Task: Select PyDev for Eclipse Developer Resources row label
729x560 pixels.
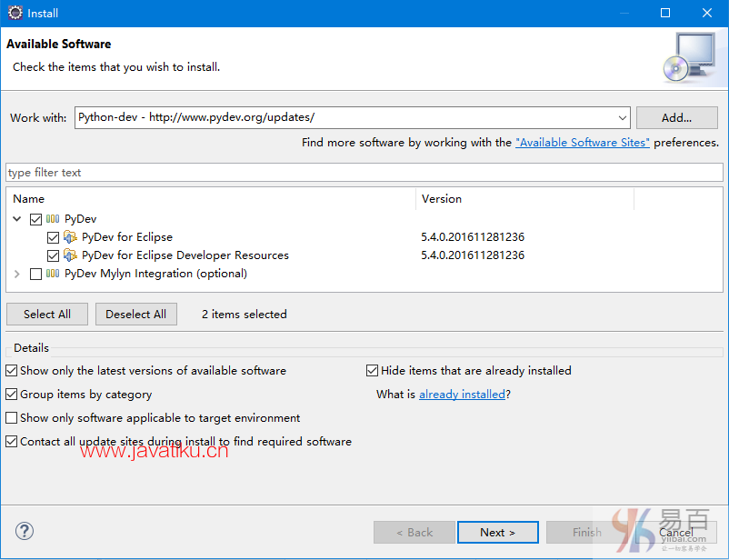Action: click(185, 255)
